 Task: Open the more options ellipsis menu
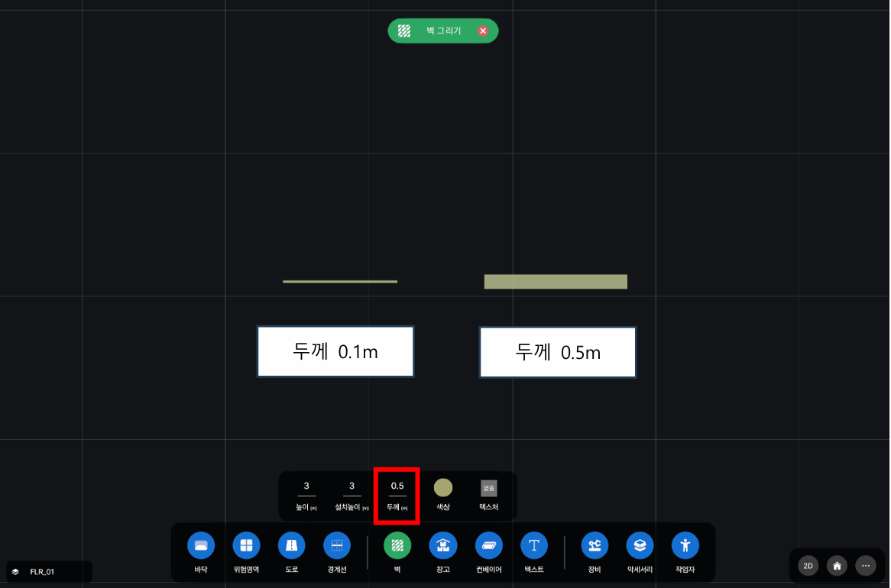(866, 566)
